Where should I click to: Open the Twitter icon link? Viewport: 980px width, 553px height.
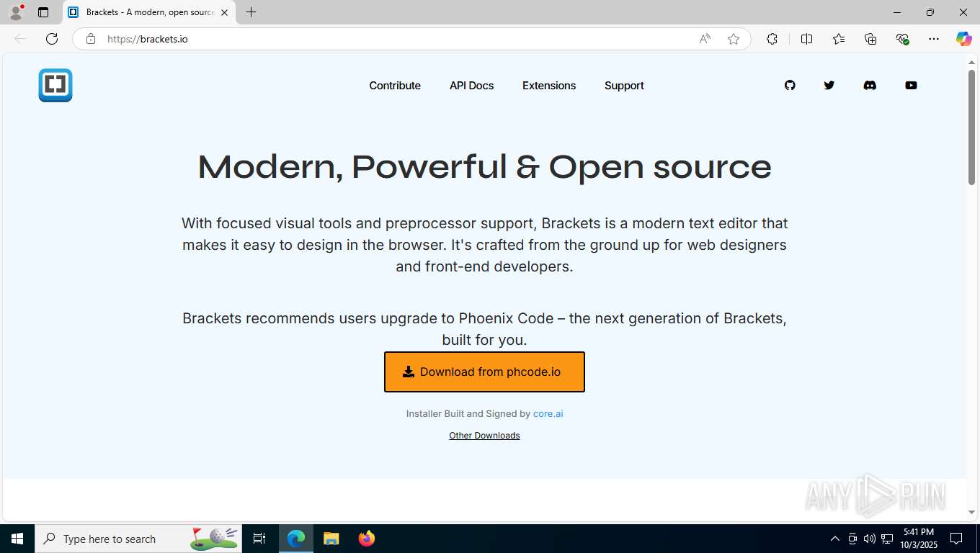[x=829, y=85]
